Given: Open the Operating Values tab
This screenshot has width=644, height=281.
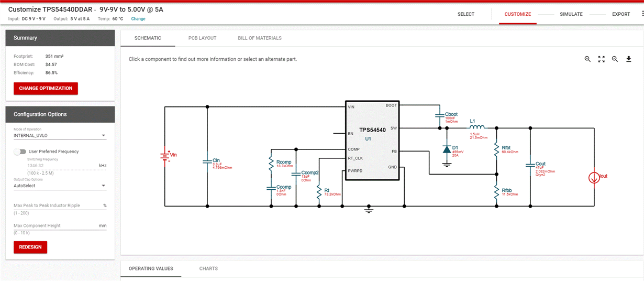Looking at the screenshot, I should 151,268.
